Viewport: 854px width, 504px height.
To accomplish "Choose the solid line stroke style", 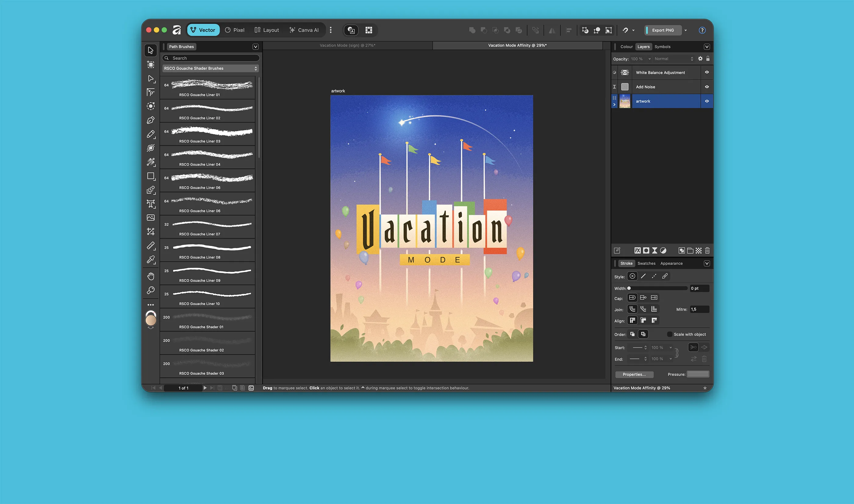I will (x=643, y=276).
